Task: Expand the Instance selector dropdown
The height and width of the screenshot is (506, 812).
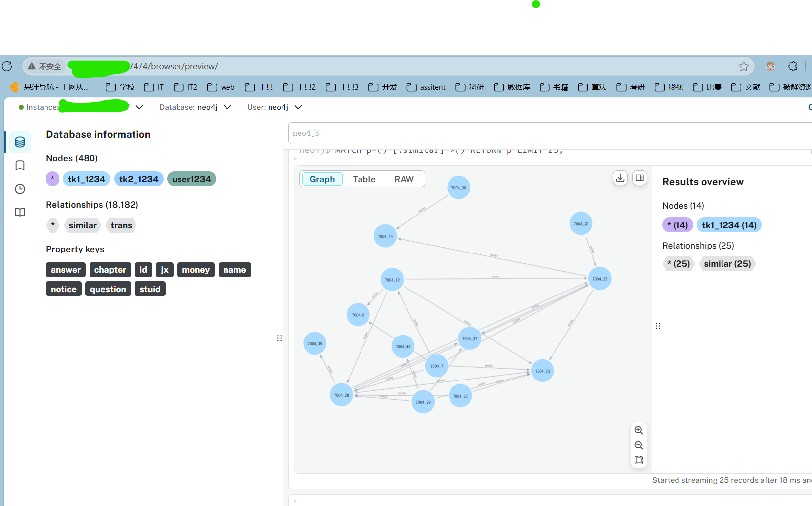Action: pos(139,107)
